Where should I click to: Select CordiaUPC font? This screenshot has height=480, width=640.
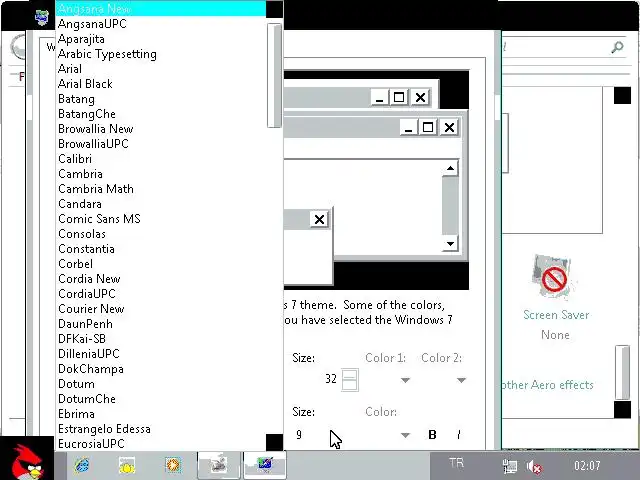click(x=161, y=294)
